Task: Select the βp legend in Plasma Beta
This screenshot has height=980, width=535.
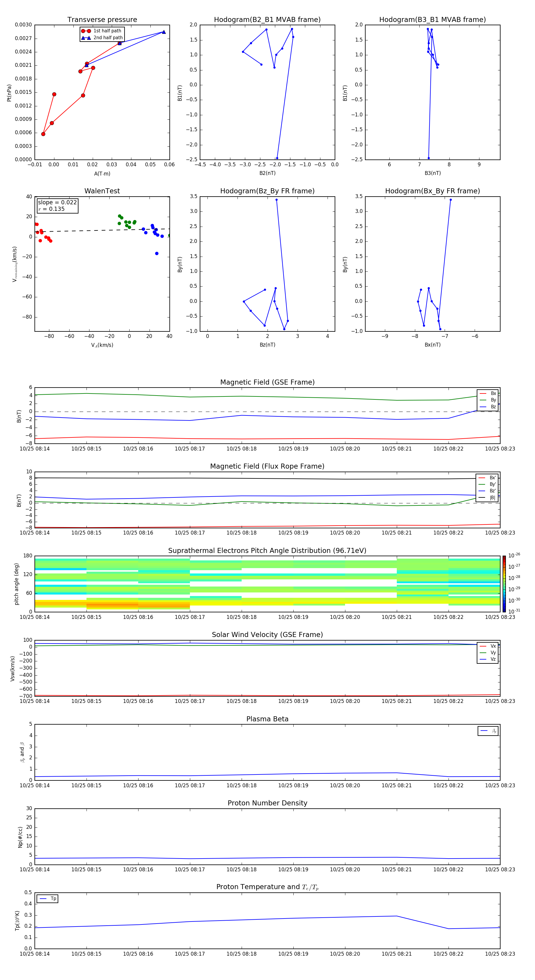Action: (488, 731)
